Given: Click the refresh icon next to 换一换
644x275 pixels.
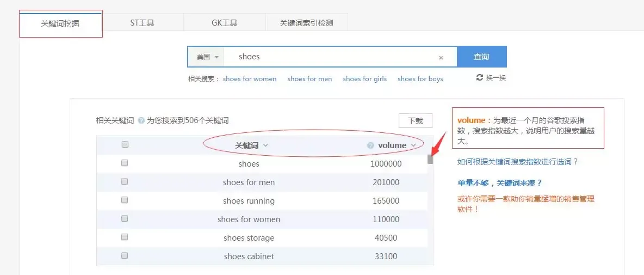Looking at the screenshot, I should (479, 77).
